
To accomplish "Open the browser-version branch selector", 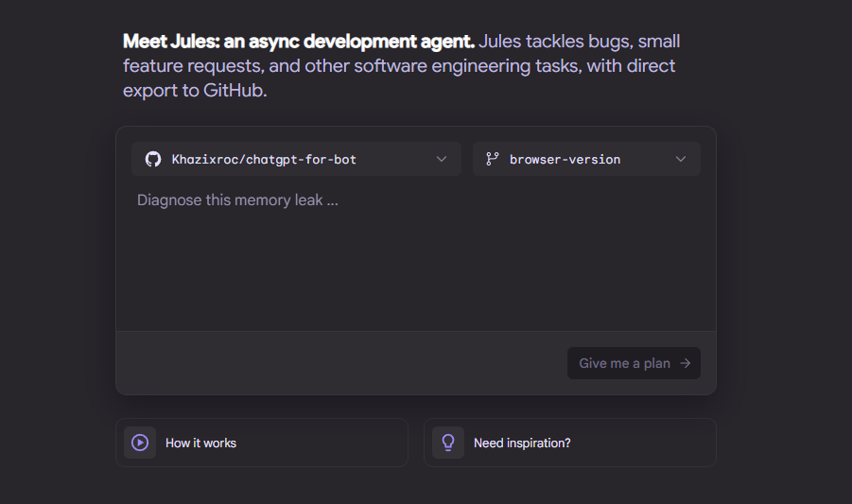I will point(565,159).
